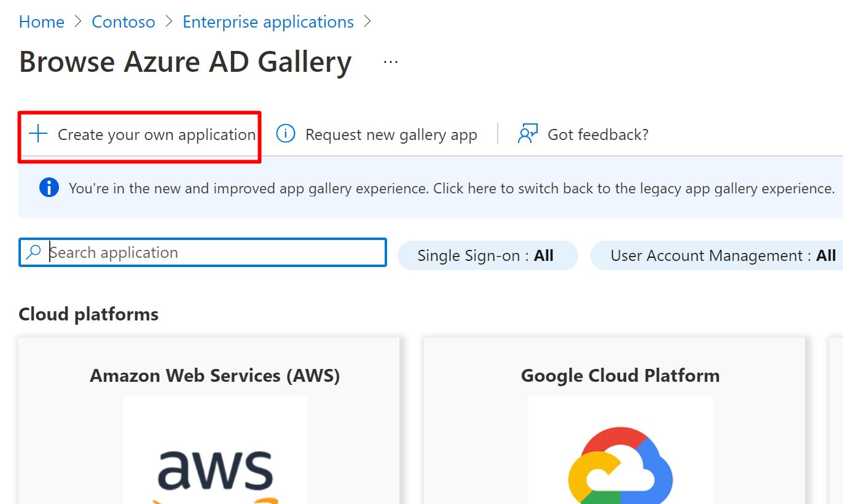Screen dimensions: 843x504
Task: Click the magnifier icon in search box
Action: pos(34,252)
